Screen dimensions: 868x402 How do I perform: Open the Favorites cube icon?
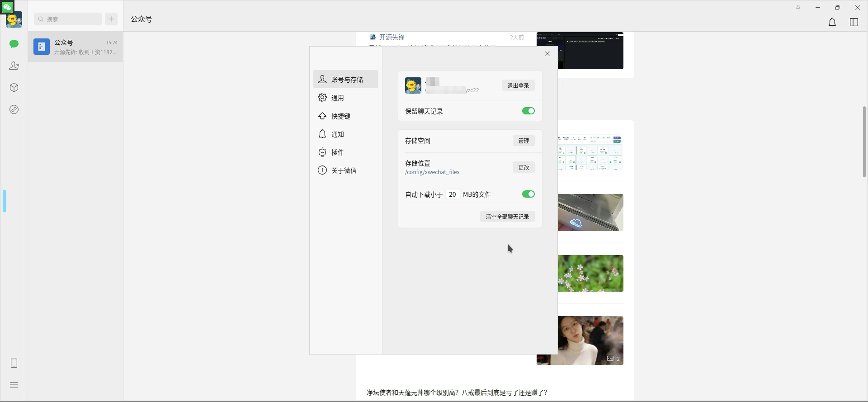pyautogui.click(x=14, y=88)
